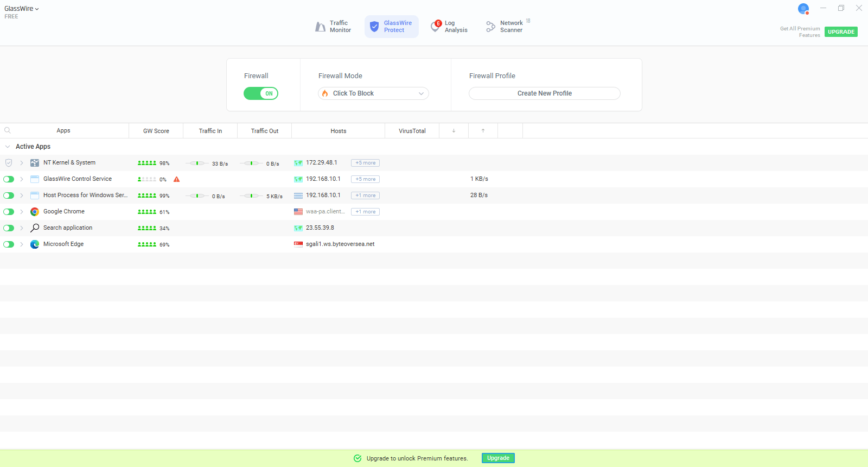Click the user account avatar icon
The width and height of the screenshot is (868, 467).
(x=803, y=9)
